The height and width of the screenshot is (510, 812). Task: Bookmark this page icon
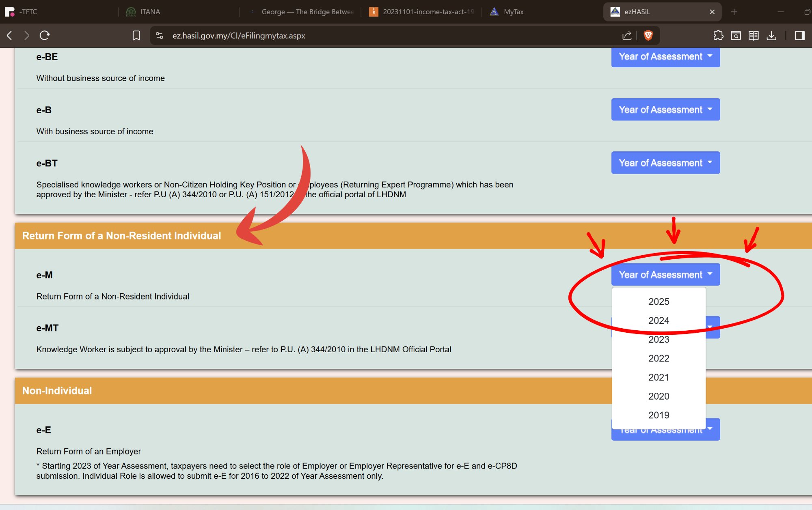pos(136,36)
